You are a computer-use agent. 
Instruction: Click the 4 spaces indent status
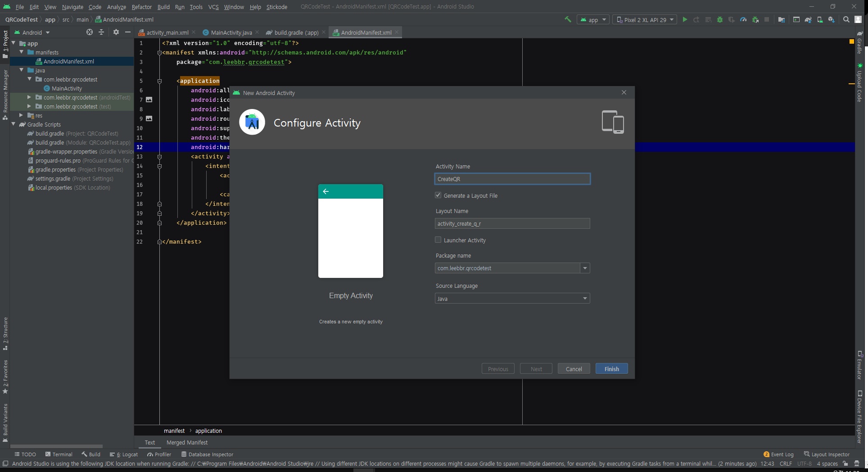point(827,463)
